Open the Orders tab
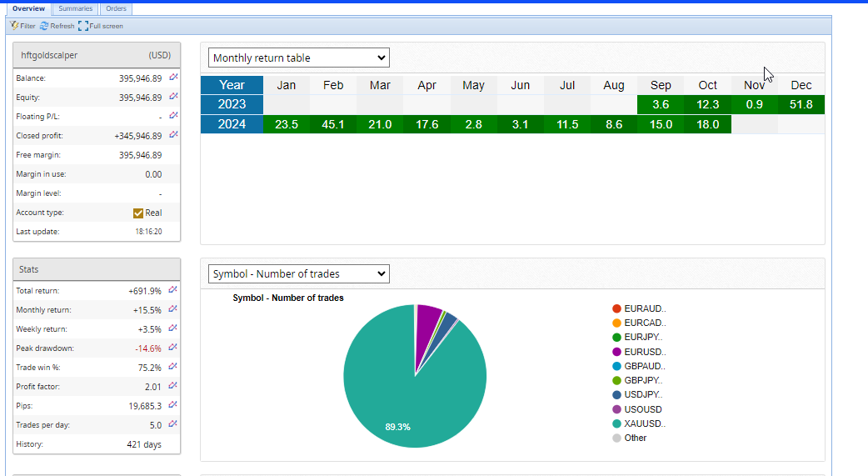This screenshot has height=476, width=868. [x=117, y=8]
